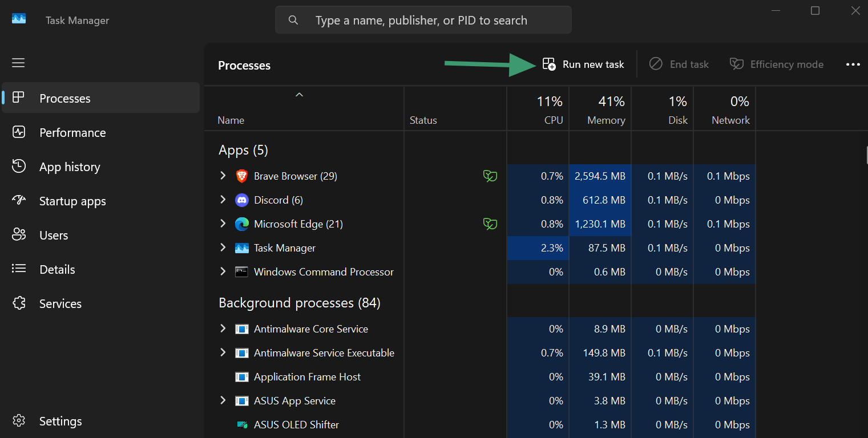Expand the Antimalware Service Executable row
The width and height of the screenshot is (868, 438).
[223, 352]
